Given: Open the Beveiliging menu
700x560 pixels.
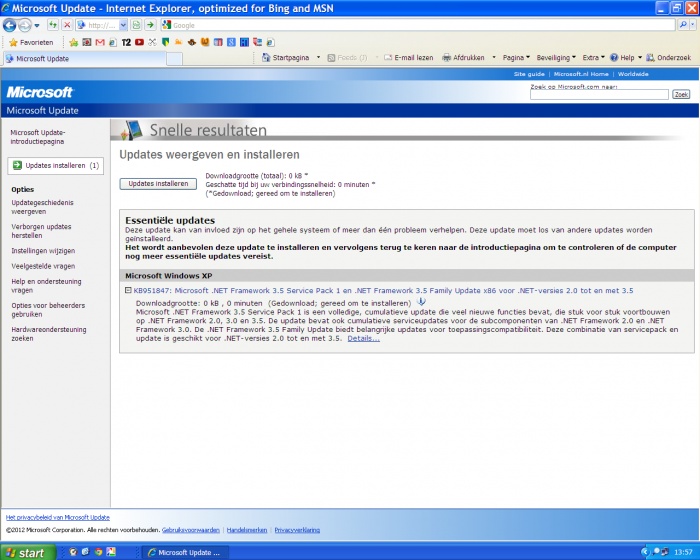Looking at the screenshot, I should click(x=556, y=58).
